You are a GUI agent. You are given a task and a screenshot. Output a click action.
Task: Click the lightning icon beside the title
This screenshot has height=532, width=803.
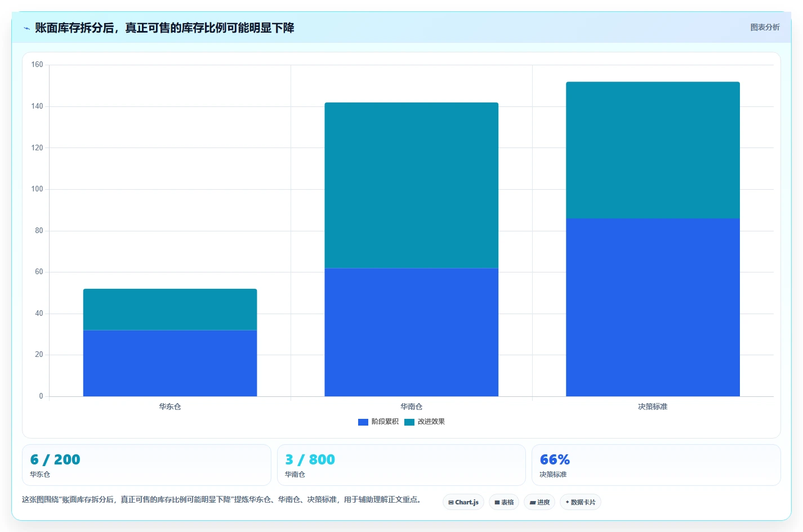point(26,28)
